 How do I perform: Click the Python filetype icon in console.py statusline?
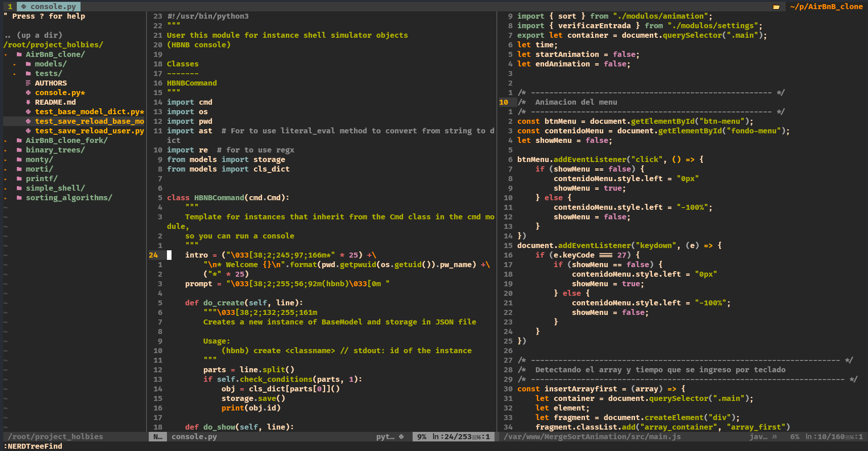[401, 437]
